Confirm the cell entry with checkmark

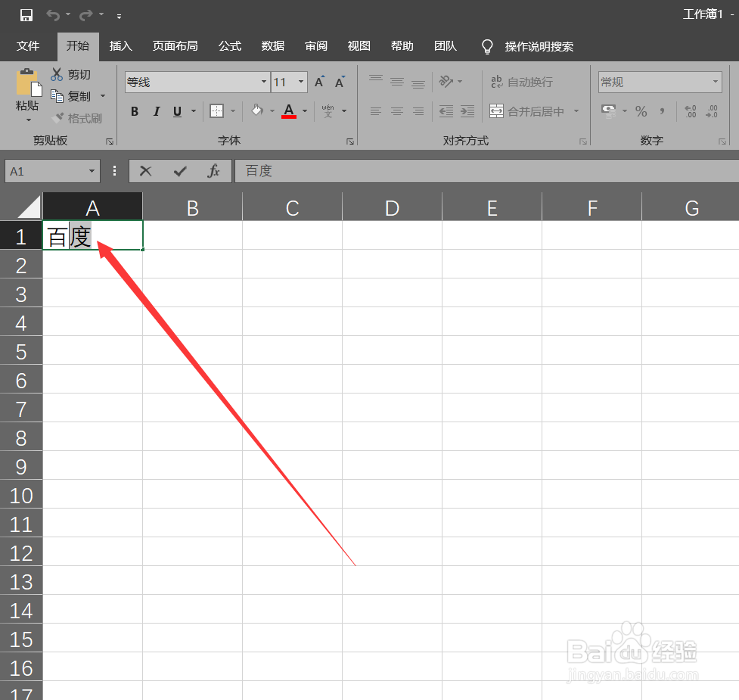180,171
